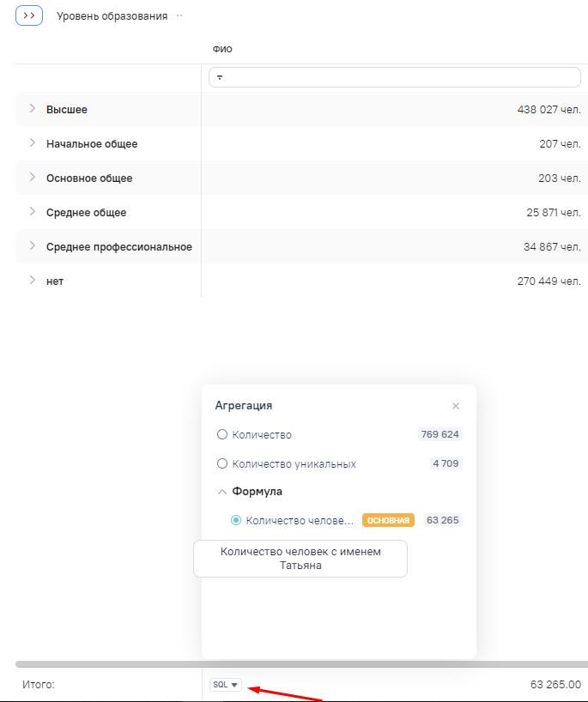Expand the Среднее профессиональное row
Viewport: 588px width, 702px height.
click(x=33, y=246)
